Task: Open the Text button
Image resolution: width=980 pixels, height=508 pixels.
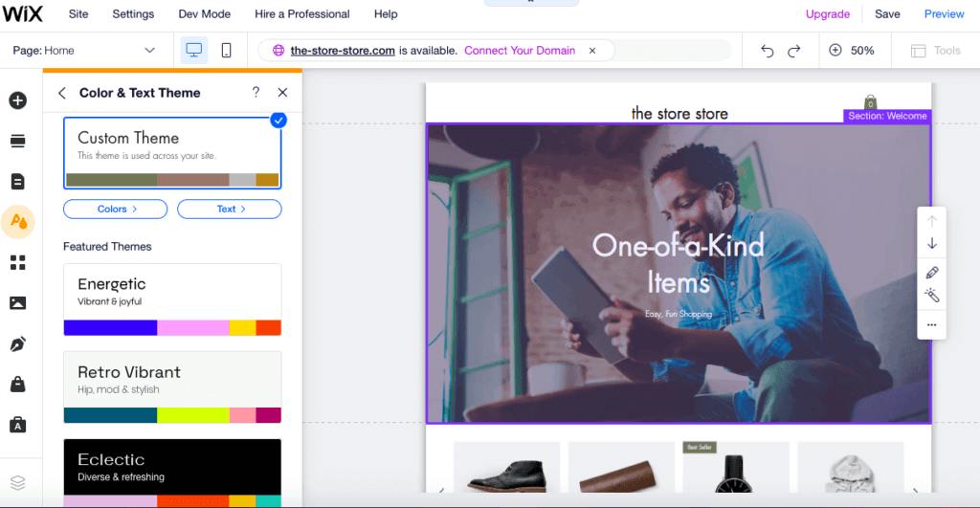Action: [x=230, y=210]
